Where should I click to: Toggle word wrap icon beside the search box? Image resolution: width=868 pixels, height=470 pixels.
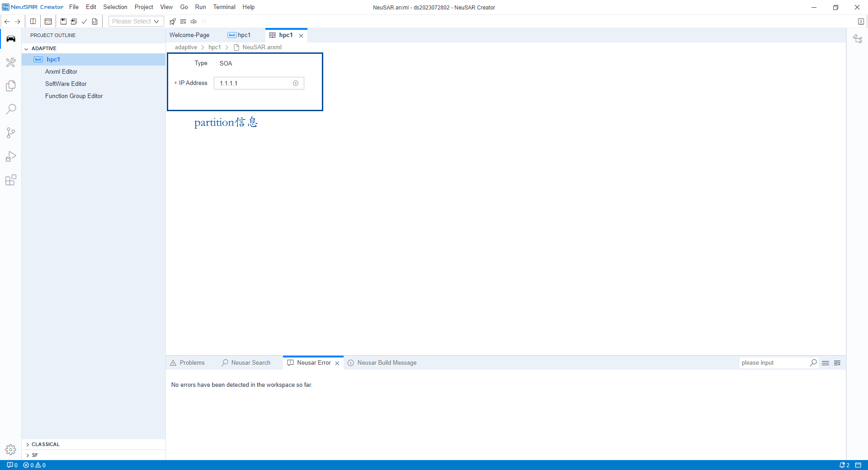click(826, 363)
